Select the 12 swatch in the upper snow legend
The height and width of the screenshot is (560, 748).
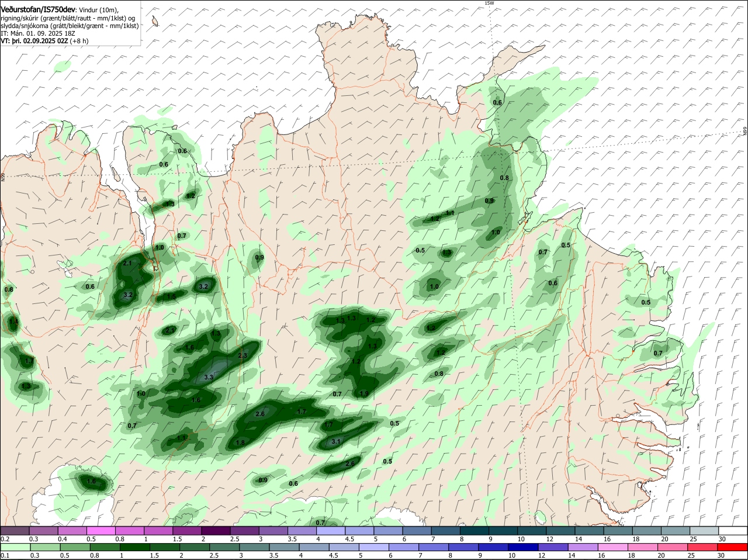pos(560,531)
